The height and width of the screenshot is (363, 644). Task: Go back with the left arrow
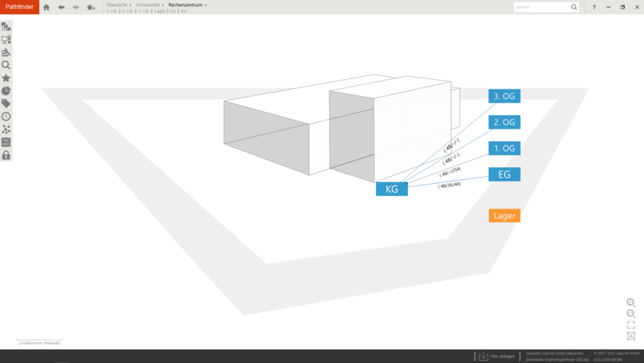point(62,7)
